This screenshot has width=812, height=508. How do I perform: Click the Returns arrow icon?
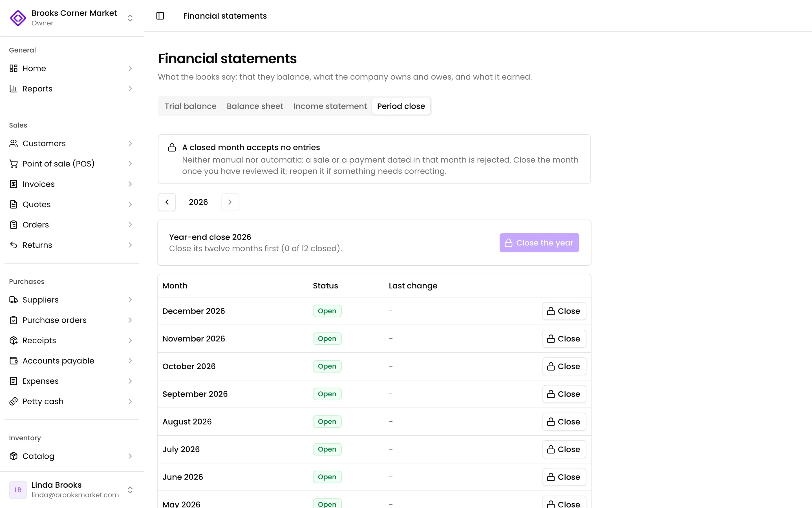point(14,245)
